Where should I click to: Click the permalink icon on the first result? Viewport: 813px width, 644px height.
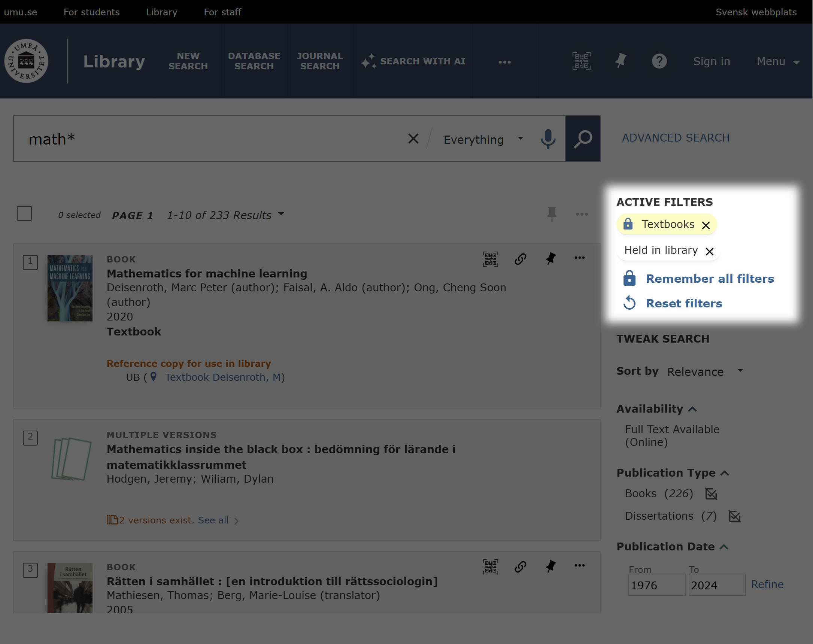point(520,259)
